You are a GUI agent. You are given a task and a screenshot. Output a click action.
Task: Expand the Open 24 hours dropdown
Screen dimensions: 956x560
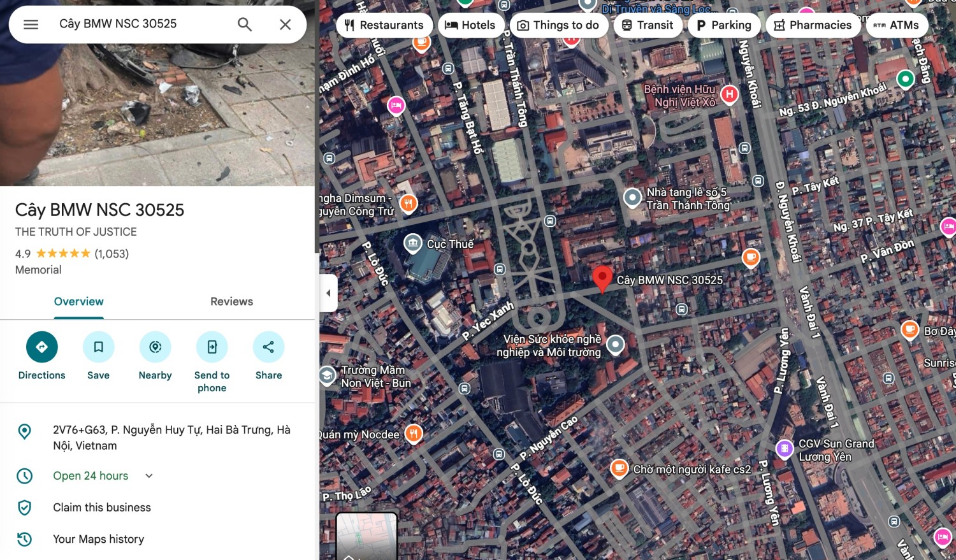(149, 476)
